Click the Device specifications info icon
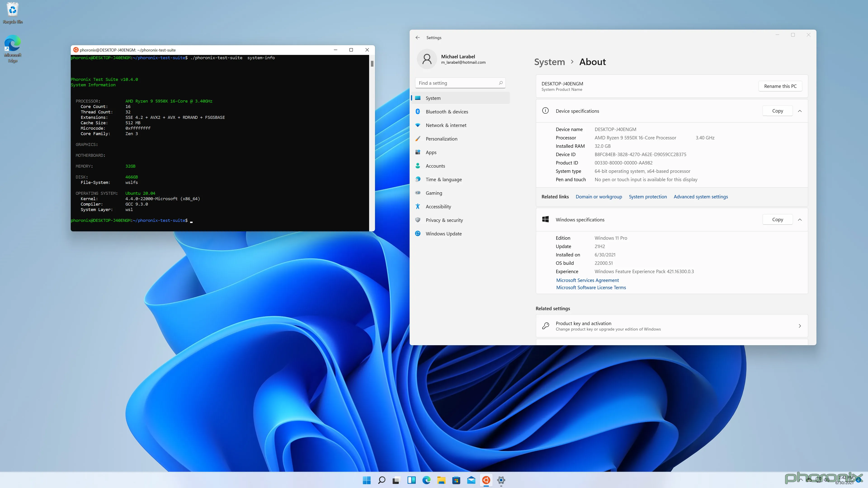 [x=545, y=111]
